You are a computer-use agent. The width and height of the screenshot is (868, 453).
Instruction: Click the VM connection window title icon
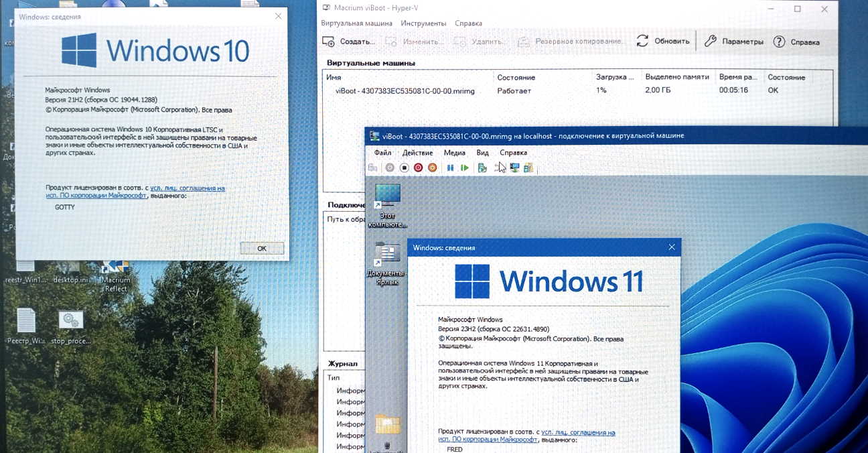[x=374, y=136]
